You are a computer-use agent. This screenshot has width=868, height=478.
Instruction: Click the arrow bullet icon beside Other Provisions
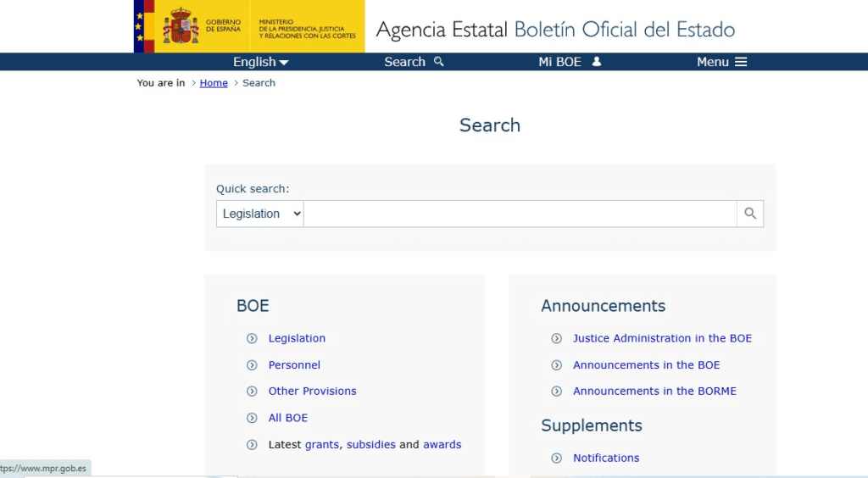[252, 392]
